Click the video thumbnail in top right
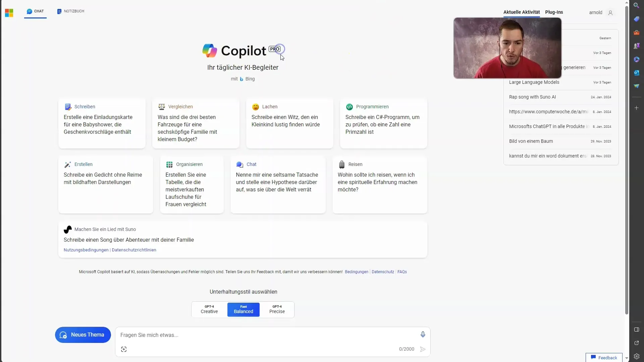The width and height of the screenshot is (644, 362). pyautogui.click(x=507, y=48)
